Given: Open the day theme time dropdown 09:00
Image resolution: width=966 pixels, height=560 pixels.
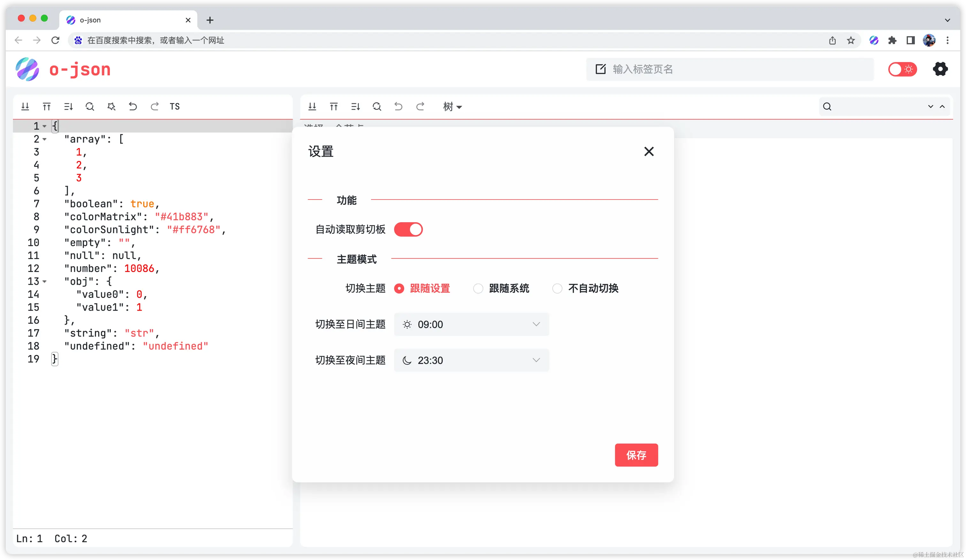Looking at the screenshot, I should click(x=471, y=324).
